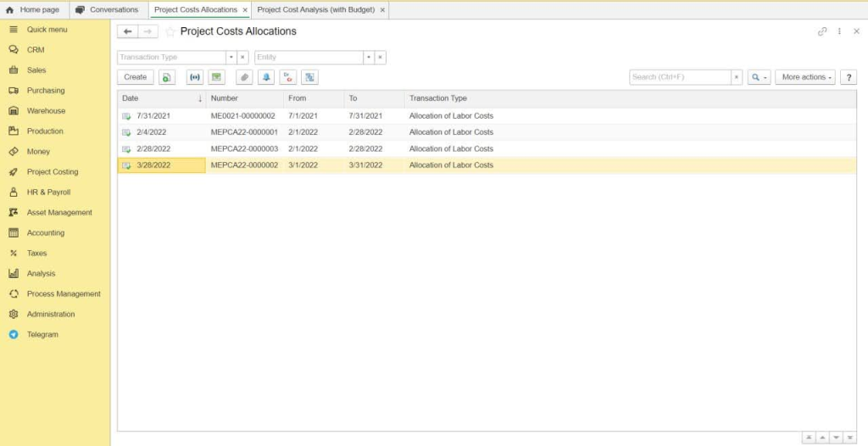Open Project Costing in the sidebar
Screen dimensions: 868x446
click(53, 172)
